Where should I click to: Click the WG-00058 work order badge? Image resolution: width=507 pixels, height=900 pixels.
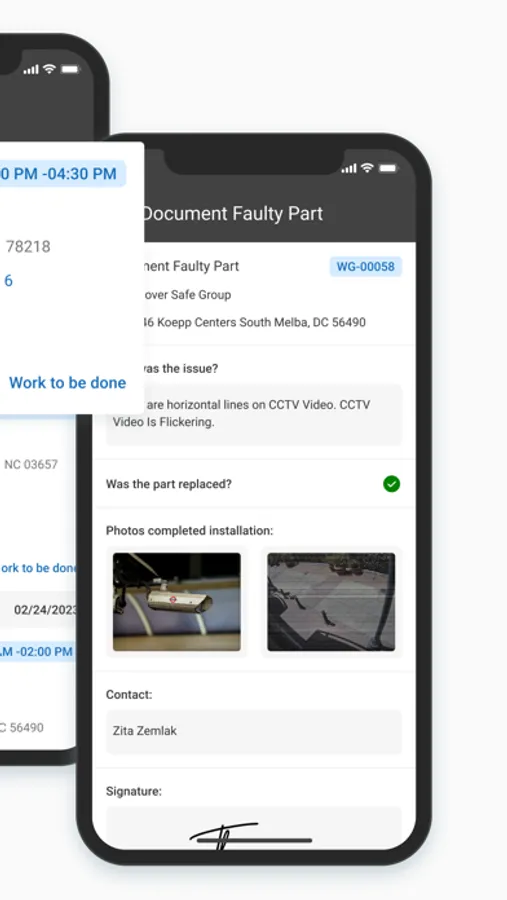366,266
